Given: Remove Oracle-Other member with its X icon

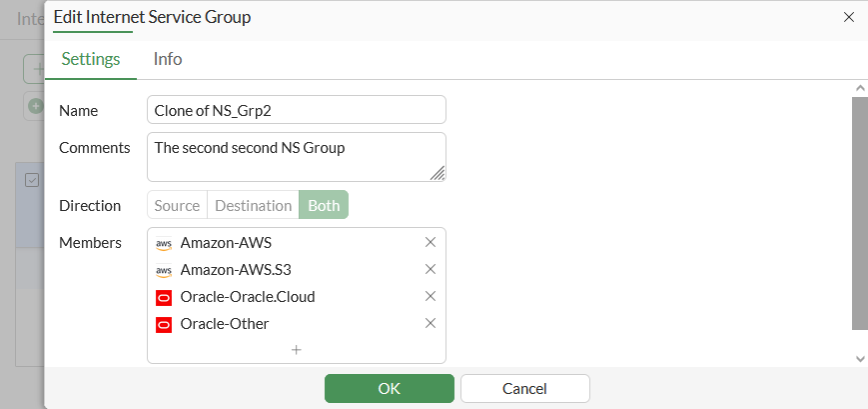Looking at the screenshot, I should pyautogui.click(x=431, y=323).
